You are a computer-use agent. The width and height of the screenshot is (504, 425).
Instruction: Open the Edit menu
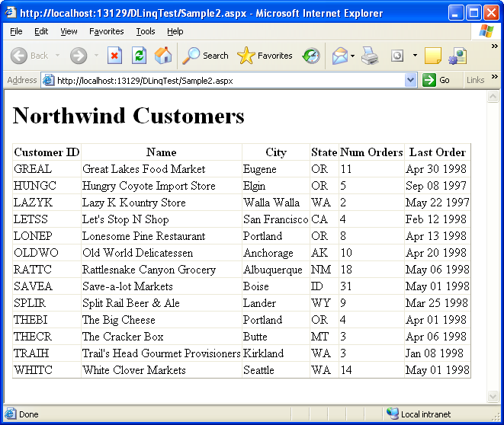pyautogui.click(x=41, y=31)
